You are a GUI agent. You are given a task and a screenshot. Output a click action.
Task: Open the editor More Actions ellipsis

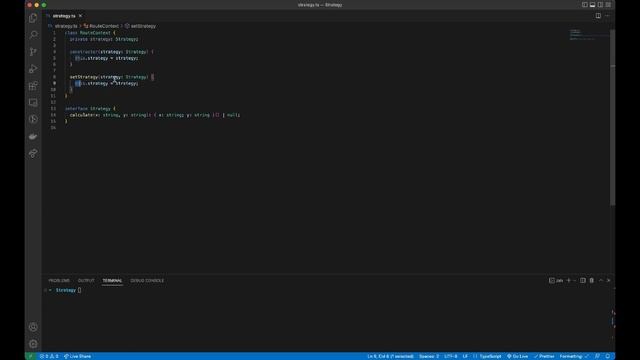coord(607,16)
